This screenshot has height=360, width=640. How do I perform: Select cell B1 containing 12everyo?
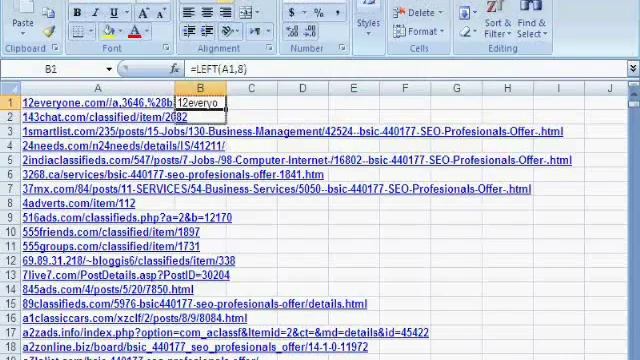tap(200, 103)
